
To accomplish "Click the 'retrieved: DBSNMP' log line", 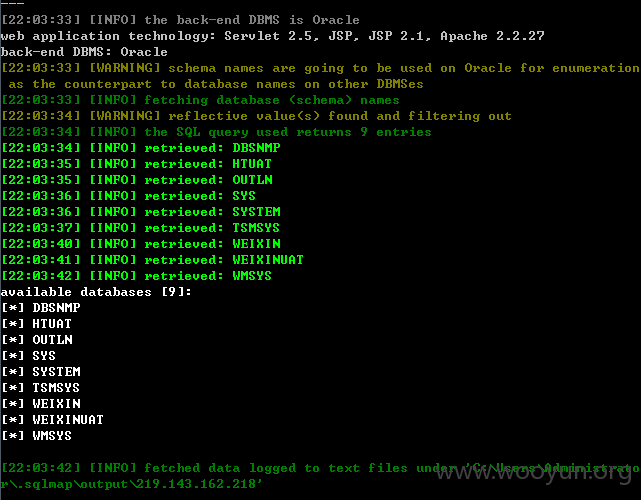I will [x=141, y=148].
